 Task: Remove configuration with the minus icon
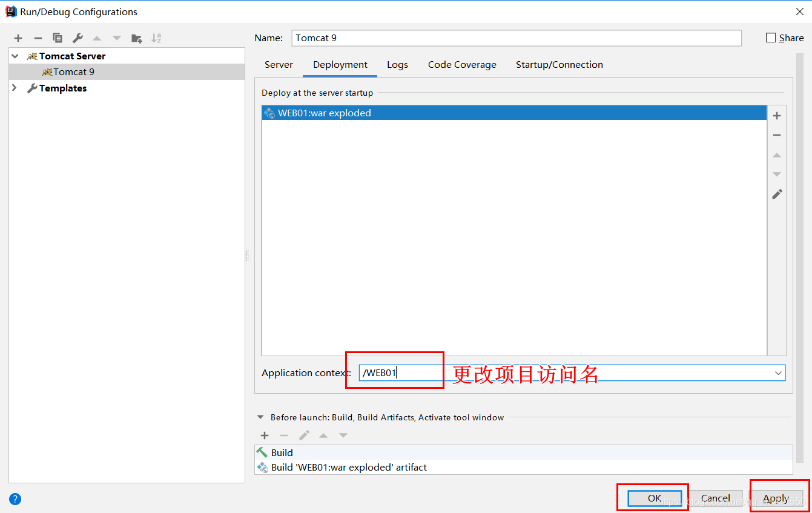point(38,38)
